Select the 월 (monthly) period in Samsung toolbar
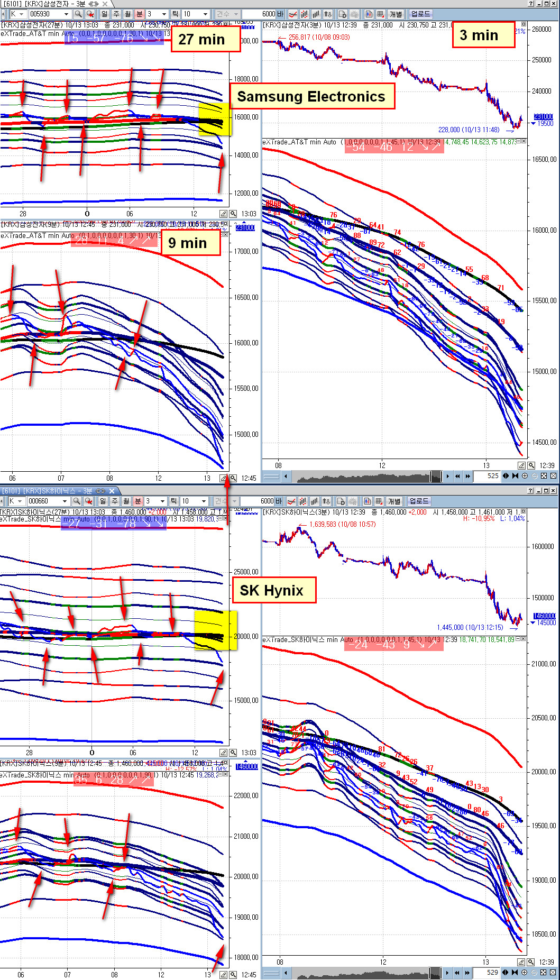This screenshot has width=560, height=980. [128, 14]
